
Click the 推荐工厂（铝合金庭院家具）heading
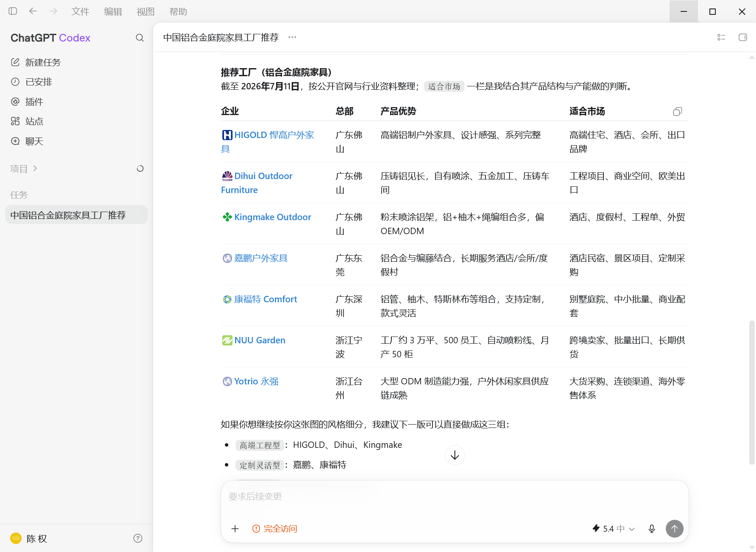276,72
